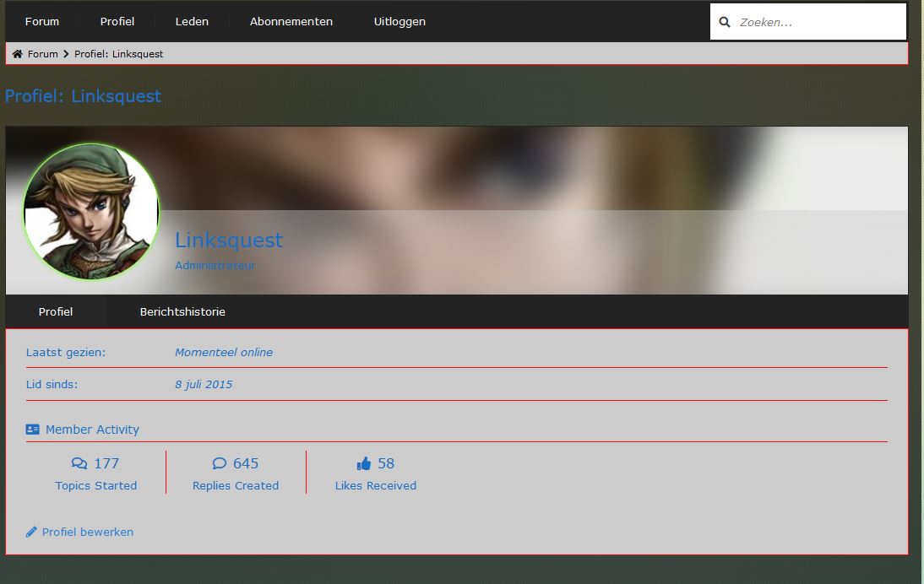924x584 pixels.
Task: Click the Member Activity card icon
Action: point(33,430)
